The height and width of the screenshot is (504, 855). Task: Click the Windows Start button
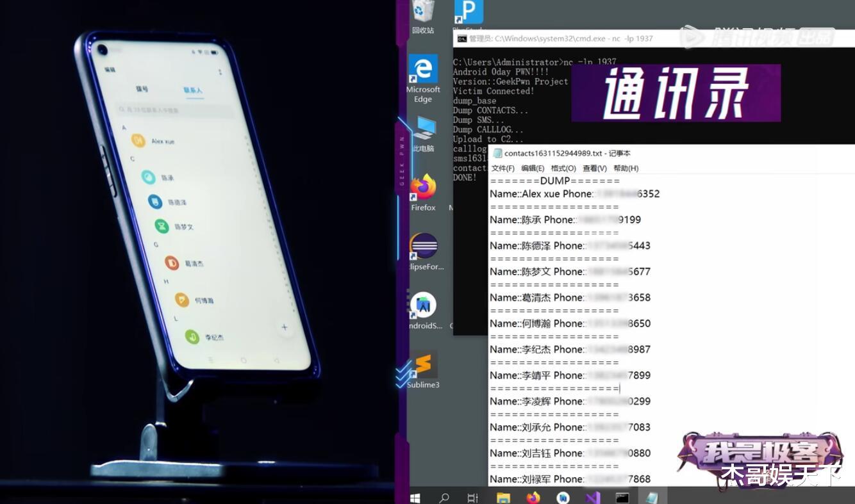[416, 496]
